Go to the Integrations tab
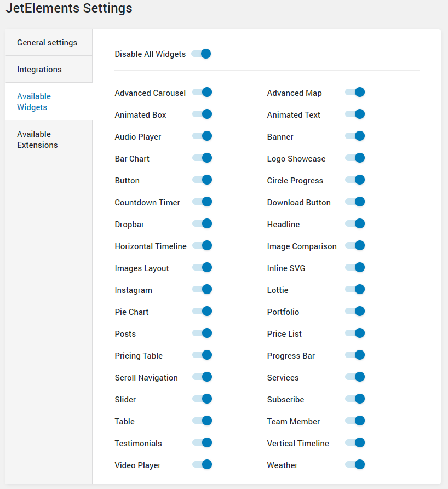Image resolution: width=448 pixels, height=489 pixels. point(39,70)
